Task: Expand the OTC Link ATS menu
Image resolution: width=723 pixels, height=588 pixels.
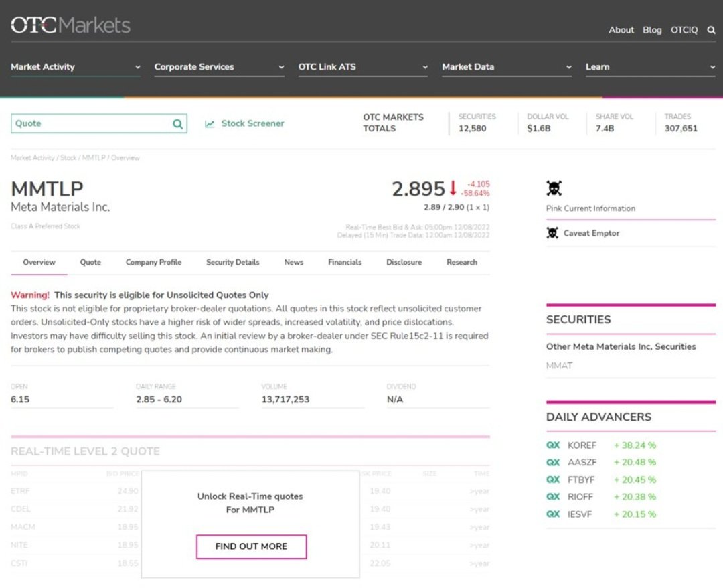Action: pyautogui.click(x=364, y=67)
